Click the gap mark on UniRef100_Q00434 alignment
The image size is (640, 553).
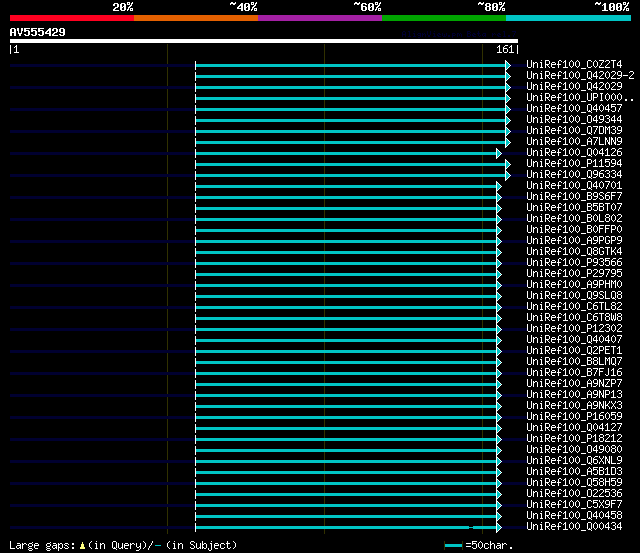click(471, 528)
